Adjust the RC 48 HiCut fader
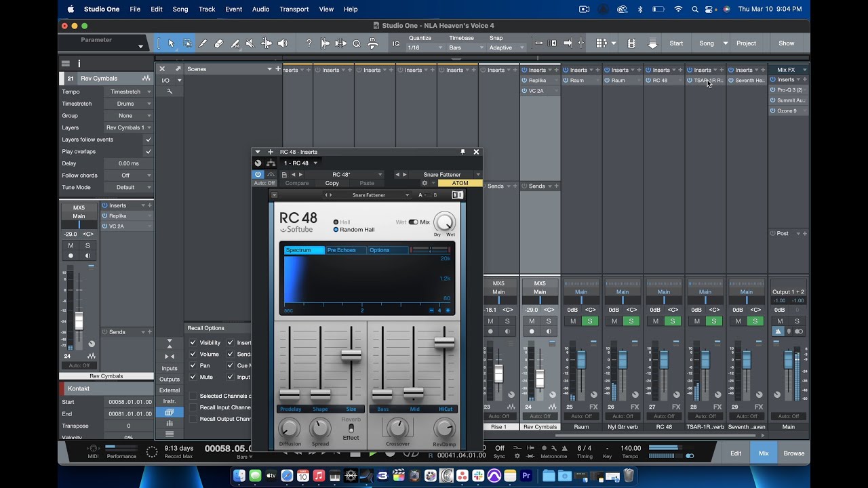Image resolution: width=868 pixels, height=488 pixels. 444,342
